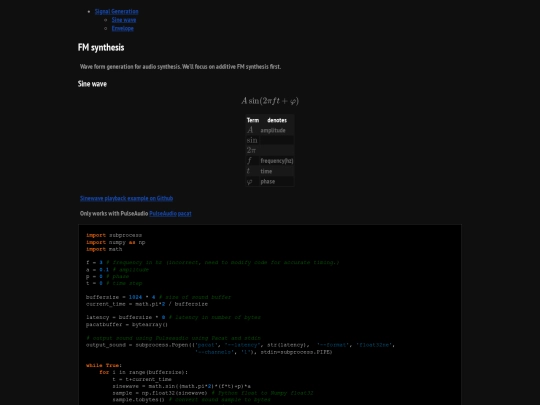The image size is (540, 405).
Task: Open the Signal Generation contents link
Action: 116,11
